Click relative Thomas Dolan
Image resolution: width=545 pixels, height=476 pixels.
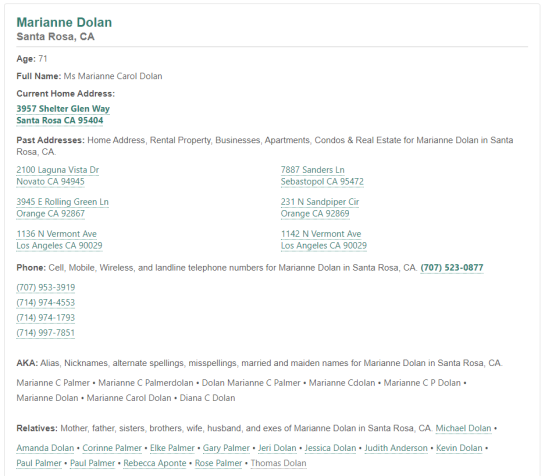(x=278, y=463)
